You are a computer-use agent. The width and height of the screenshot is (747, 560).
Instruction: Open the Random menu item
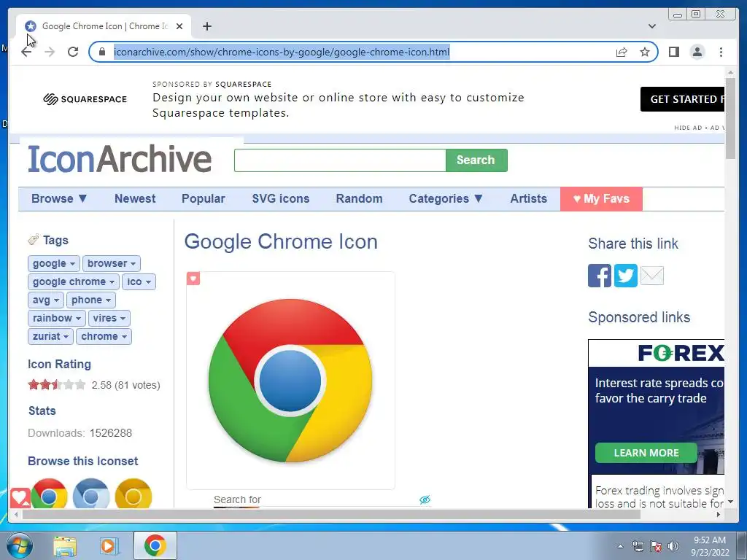(359, 198)
